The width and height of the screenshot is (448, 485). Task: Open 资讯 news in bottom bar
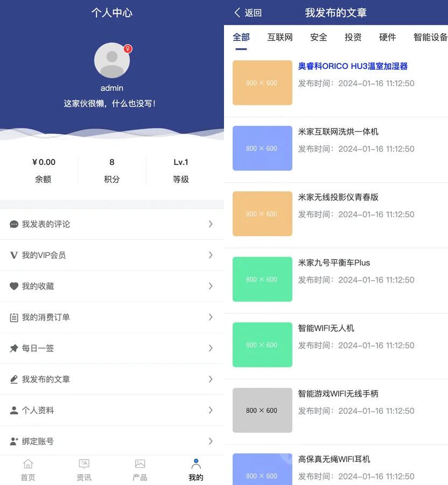pyautogui.click(x=84, y=470)
